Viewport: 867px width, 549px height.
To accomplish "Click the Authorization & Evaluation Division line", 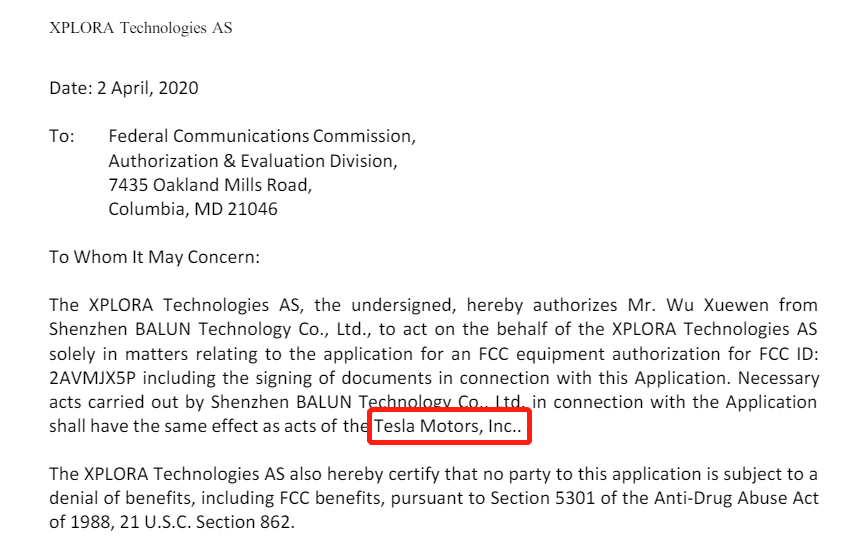I will pos(253,161).
